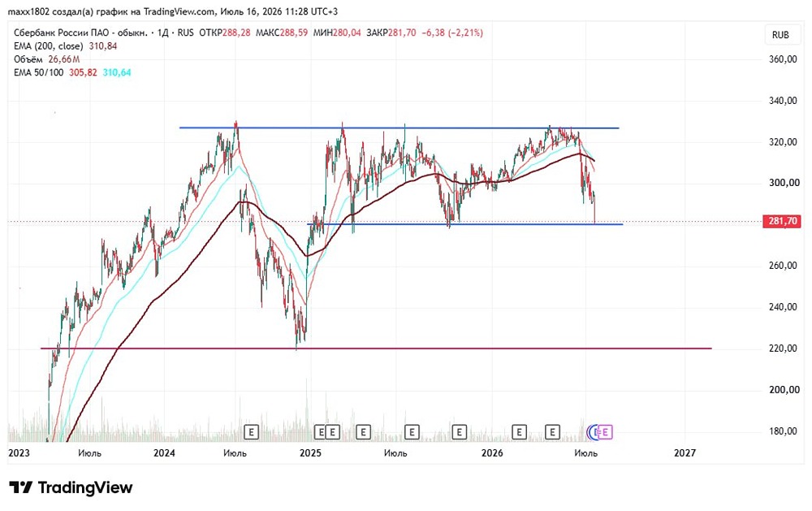Click the pink upcoming E earnings marker
Screen dimensions: 812x511
[x=605, y=431]
